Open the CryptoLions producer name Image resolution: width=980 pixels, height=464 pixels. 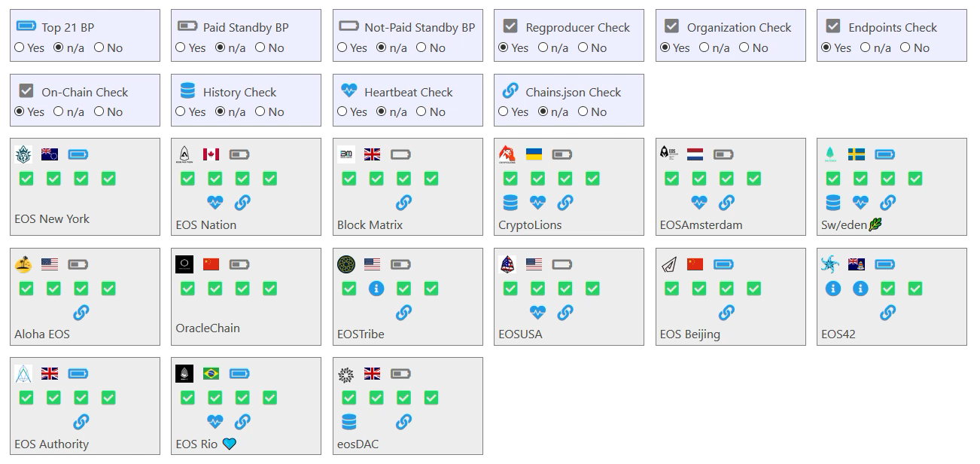point(530,224)
